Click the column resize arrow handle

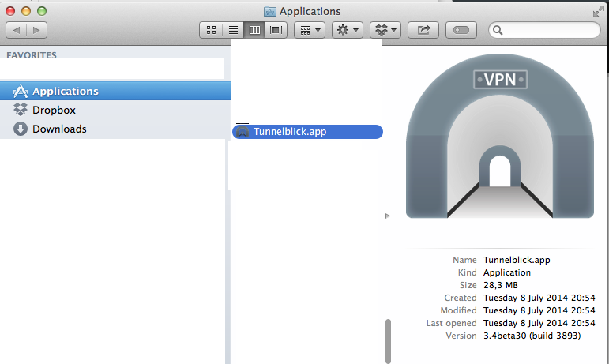click(x=388, y=216)
